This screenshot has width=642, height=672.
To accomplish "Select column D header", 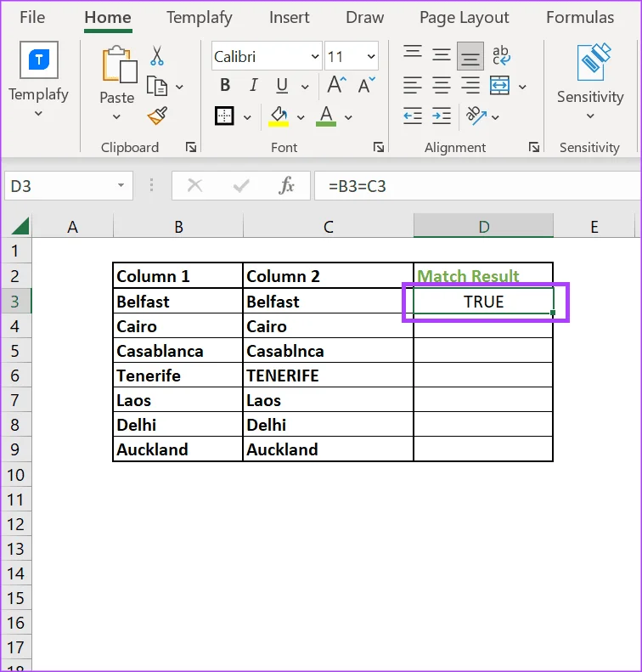I will 483,226.
